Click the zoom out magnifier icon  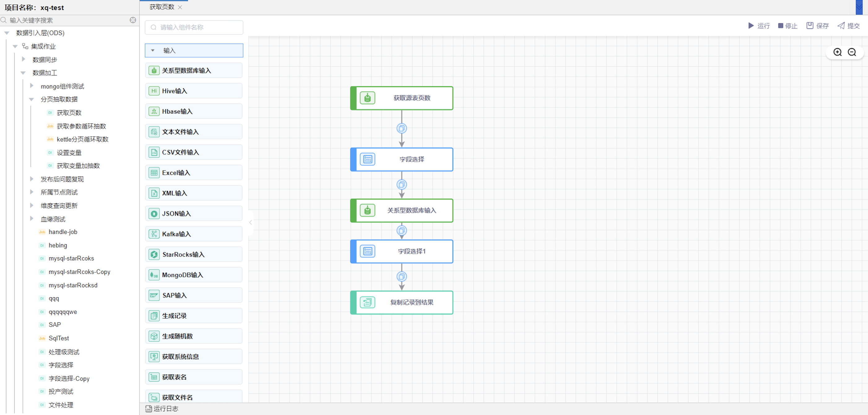point(852,52)
